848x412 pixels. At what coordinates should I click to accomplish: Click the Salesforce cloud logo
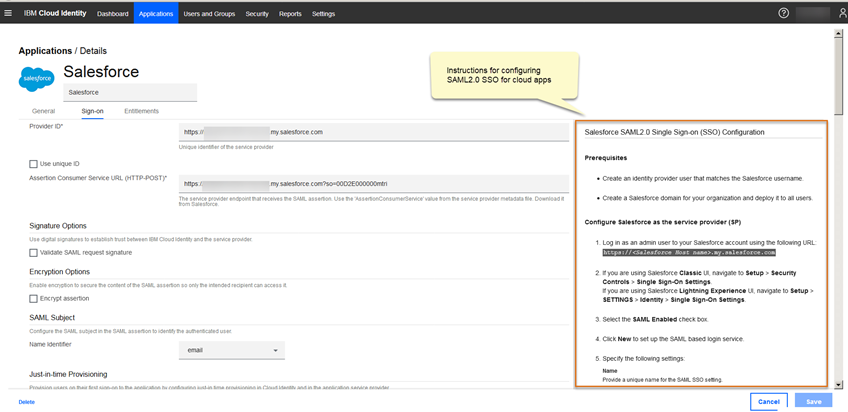[36, 79]
